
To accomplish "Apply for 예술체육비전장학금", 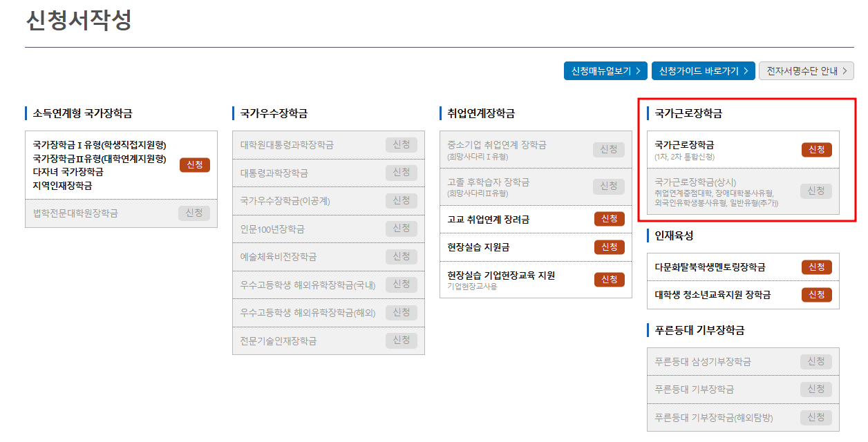I will 402,256.
